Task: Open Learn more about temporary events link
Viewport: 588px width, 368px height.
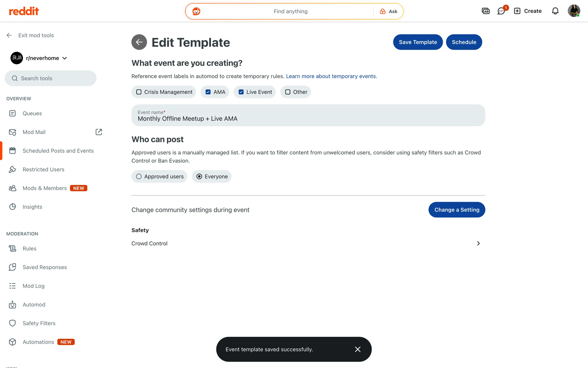Action: tap(331, 76)
